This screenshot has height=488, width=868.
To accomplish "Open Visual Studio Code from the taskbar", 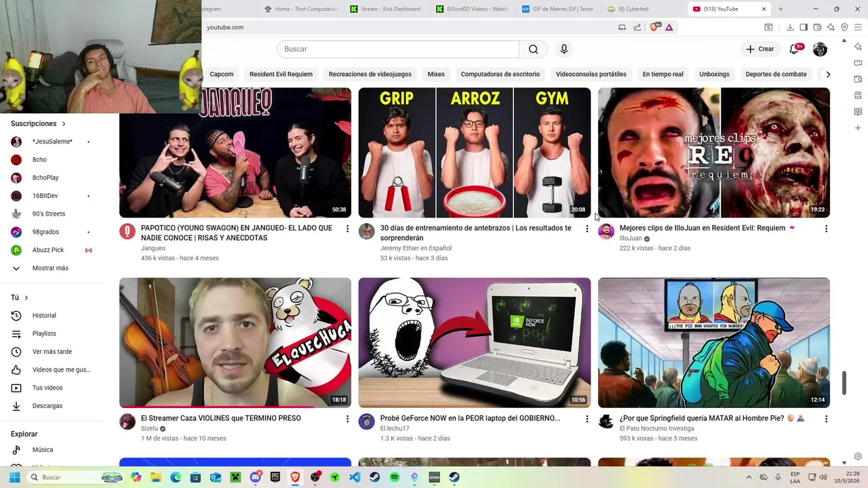I will point(355,477).
